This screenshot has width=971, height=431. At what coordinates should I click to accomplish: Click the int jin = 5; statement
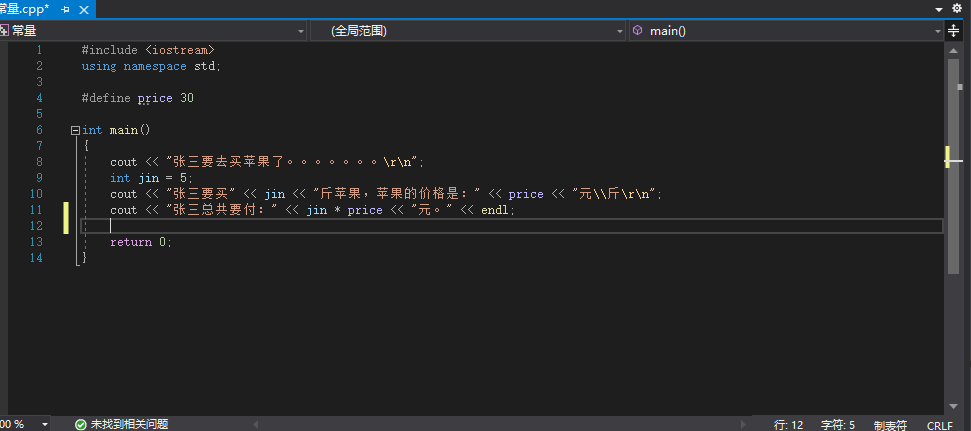152,178
